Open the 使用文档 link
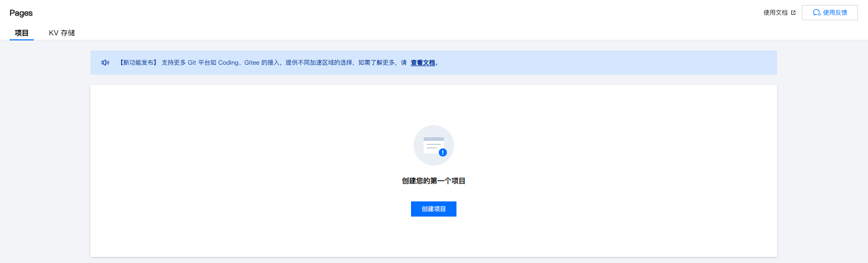 (775, 13)
